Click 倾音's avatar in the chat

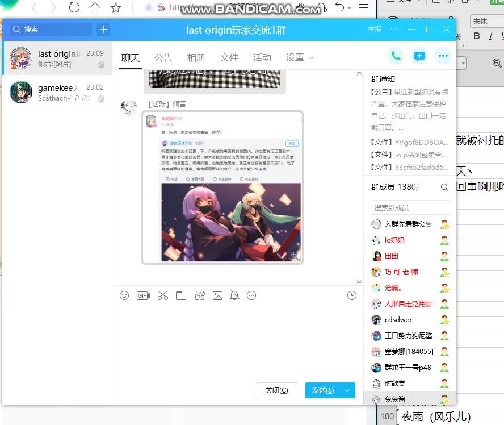pyautogui.click(x=129, y=108)
